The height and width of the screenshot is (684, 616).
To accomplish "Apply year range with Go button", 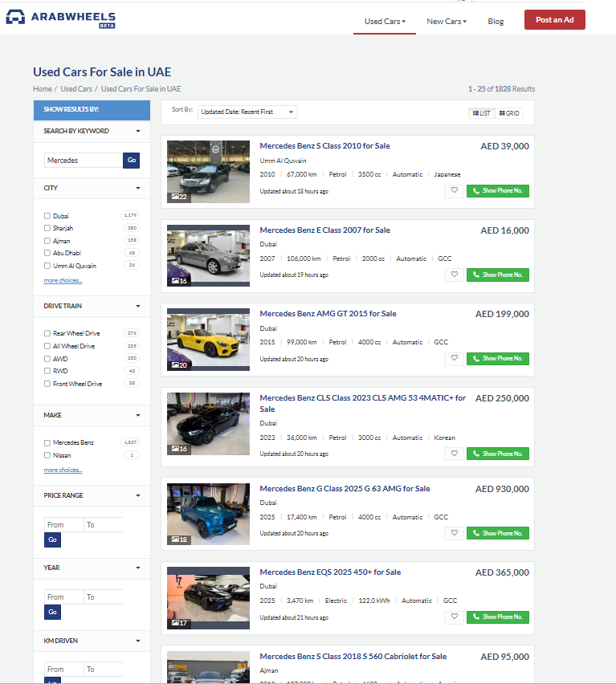I will tap(52, 612).
